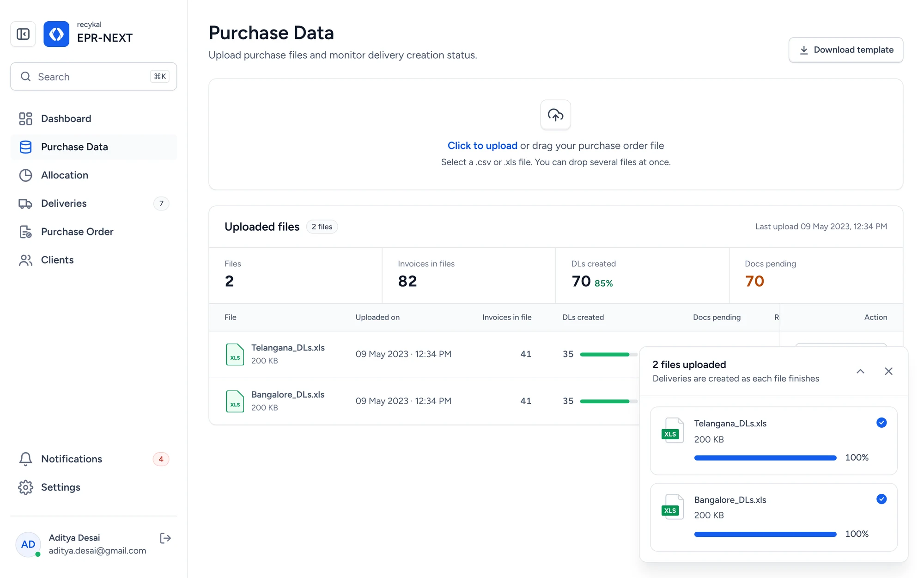This screenshot has height=578, width=924.
Task: Click the Telangana_DLs.xls XLS icon in table
Action: click(x=235, y=354)
